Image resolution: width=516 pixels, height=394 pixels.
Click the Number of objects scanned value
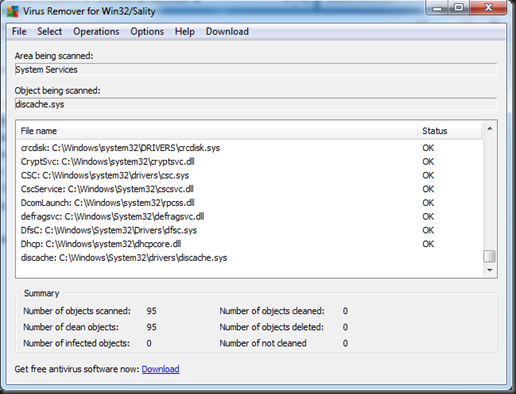click(151, 311)
